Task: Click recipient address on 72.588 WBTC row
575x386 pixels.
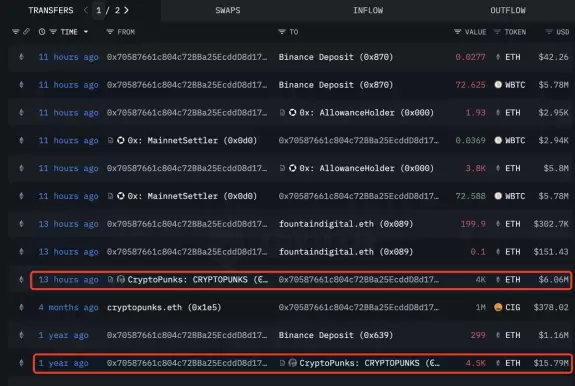Action: [359, 196]
